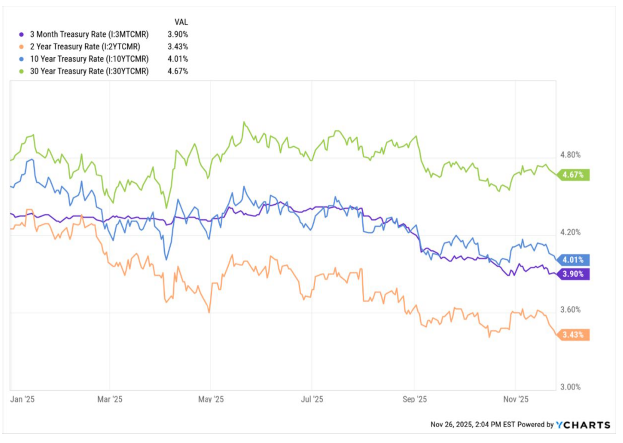Click the VAL column header in legend
This screenshot has height=443, width=623.
click(180, 21)
